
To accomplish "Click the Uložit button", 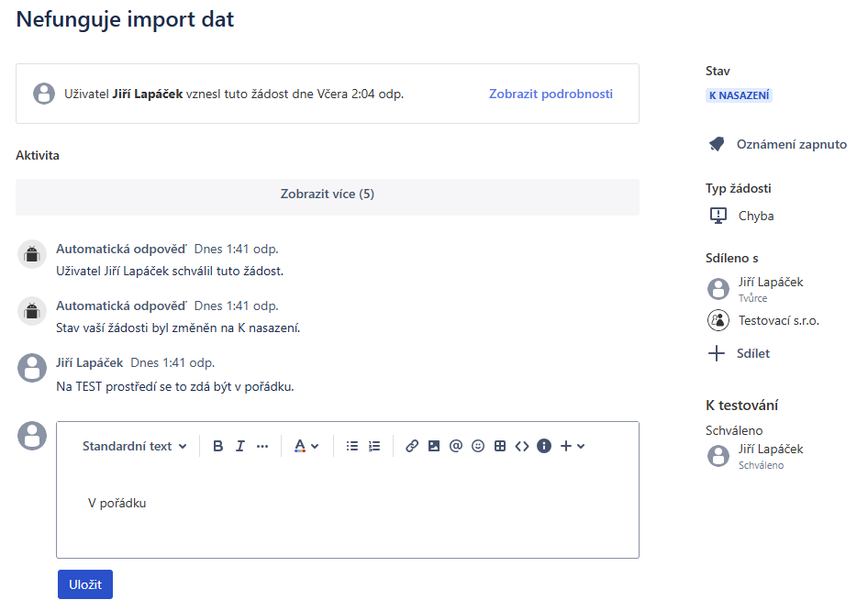I will 85,584.
